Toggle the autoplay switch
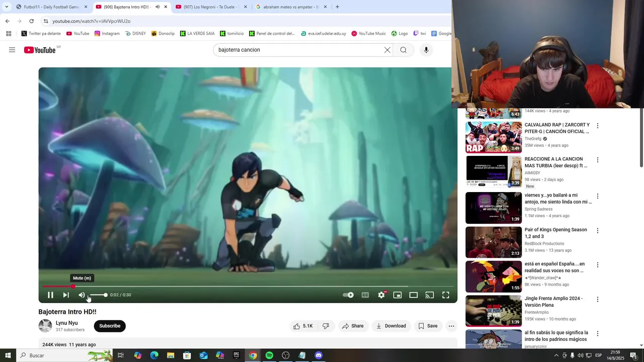This screenshot has height=362, width=644. click(x=348, y=295)
